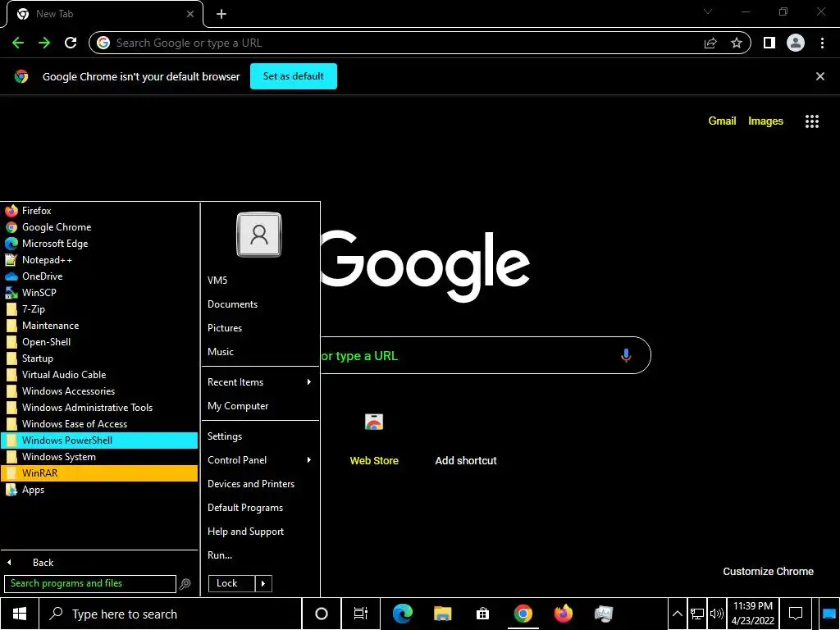
Task: Open OneDrive from the programs list
Action: 99,276
